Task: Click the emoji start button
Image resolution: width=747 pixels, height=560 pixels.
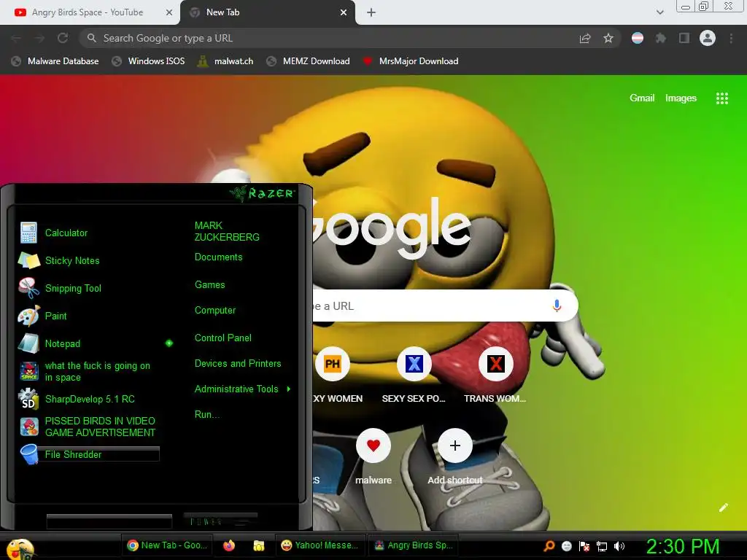Action: point(20,548)
